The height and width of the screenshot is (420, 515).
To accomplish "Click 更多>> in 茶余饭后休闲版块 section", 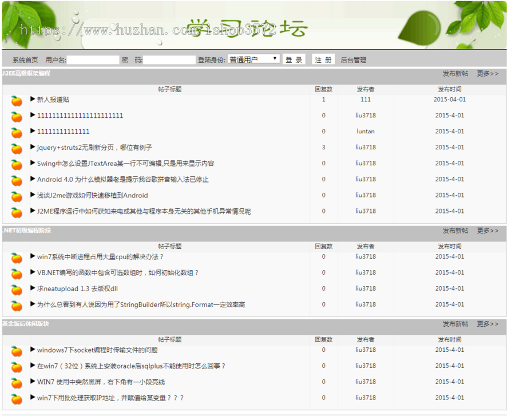I will click(x=488, y=324).
